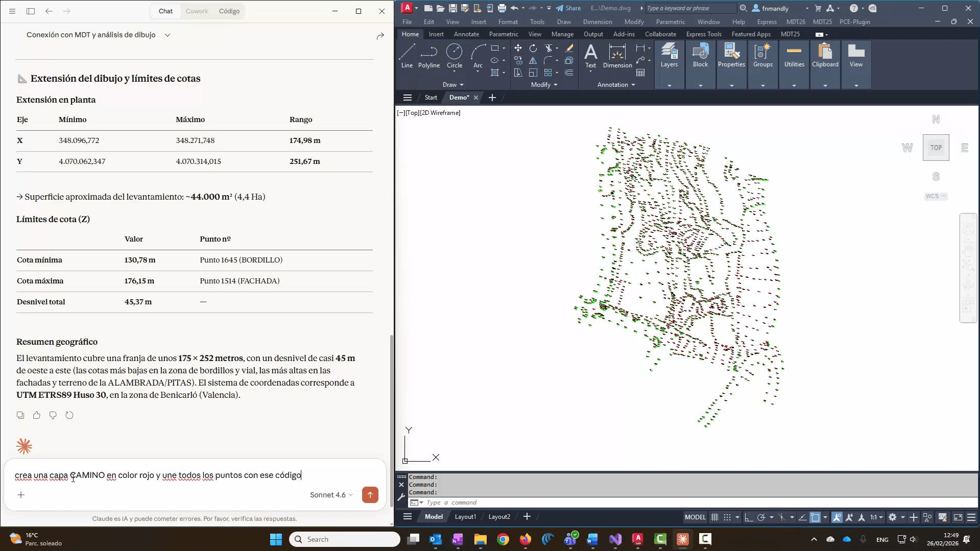Add attachment with the plus button

[x=21, y=495]
